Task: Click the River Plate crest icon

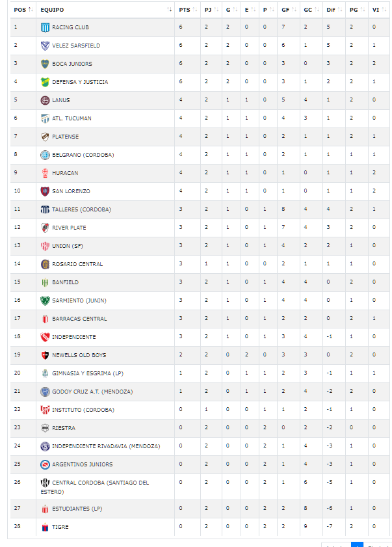Action: pyautogui.click(x=45, y=228)
